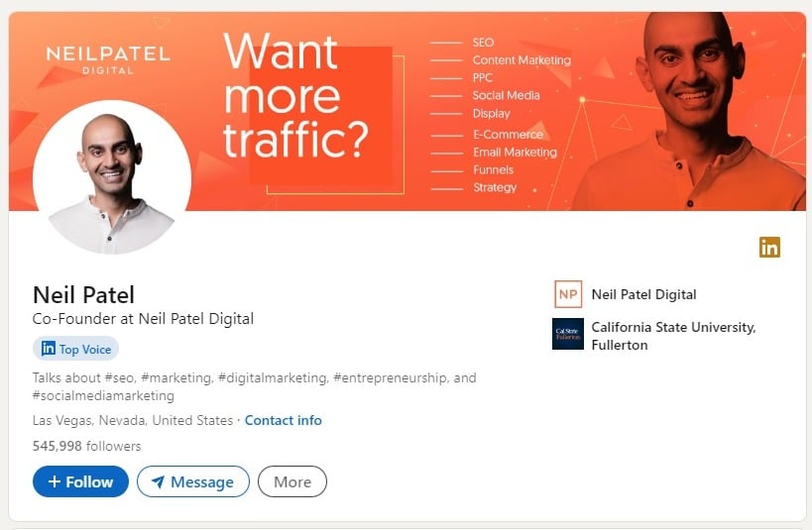Click the gold LinkedIn premium icon
The width and height of the screenshot is (812, 530).
pyautogui.click(x=769, y=248)
